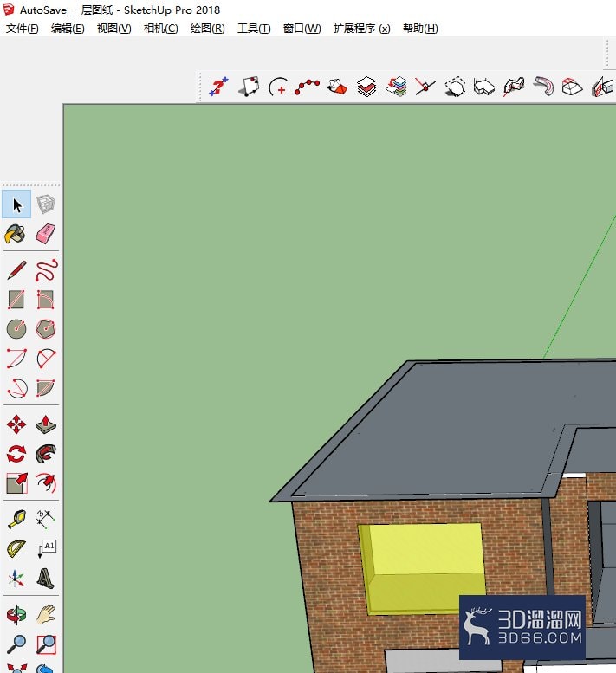Select the Tape Measure tool
This screenshot has height=673, width=616.
(16, 520)
